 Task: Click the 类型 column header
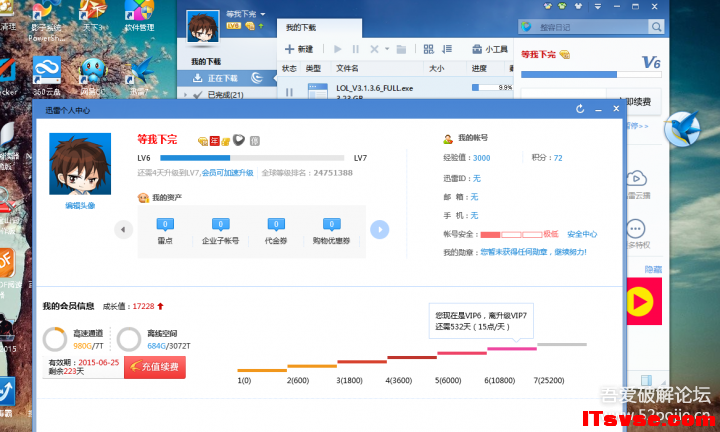313,68
